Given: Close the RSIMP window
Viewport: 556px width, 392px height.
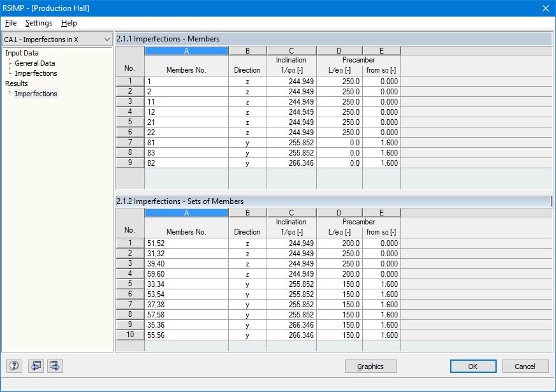Looking at the screenshot, I should tap(546, 8).
